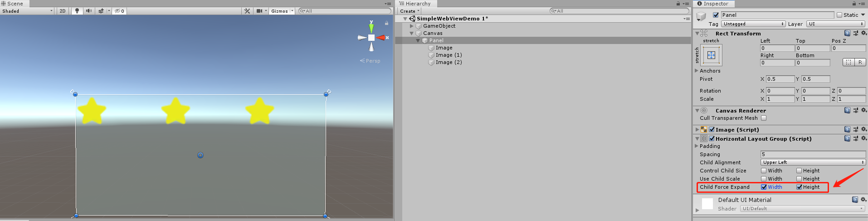Screen dimensions: 868x221
Task: Open Horizontal Layout Group gear settings menu
Action: pyautogui.click(x=863, y=138)
